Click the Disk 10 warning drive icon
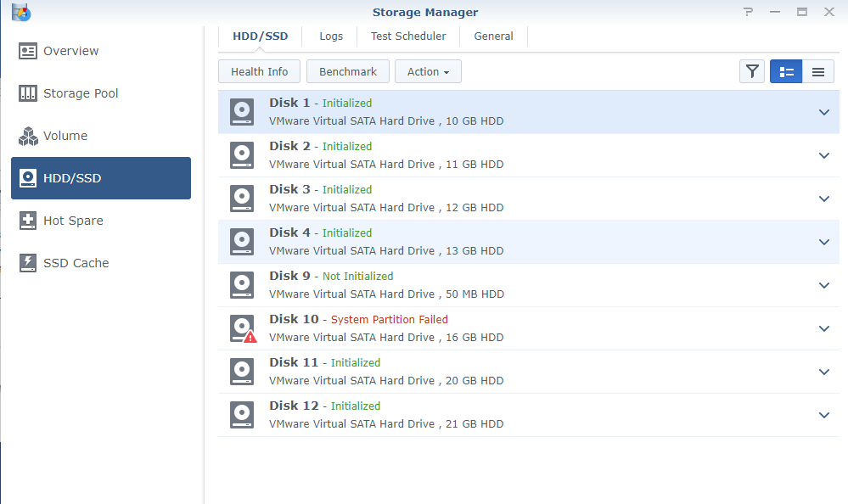Image resolution: width=848 pixels, height=504 pixels. tap(243, 328)
